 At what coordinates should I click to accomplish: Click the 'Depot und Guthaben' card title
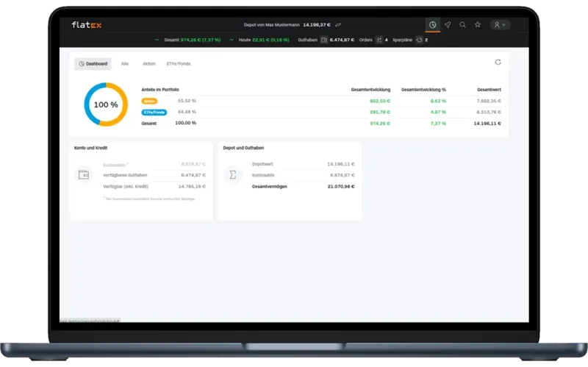point(243,148)
